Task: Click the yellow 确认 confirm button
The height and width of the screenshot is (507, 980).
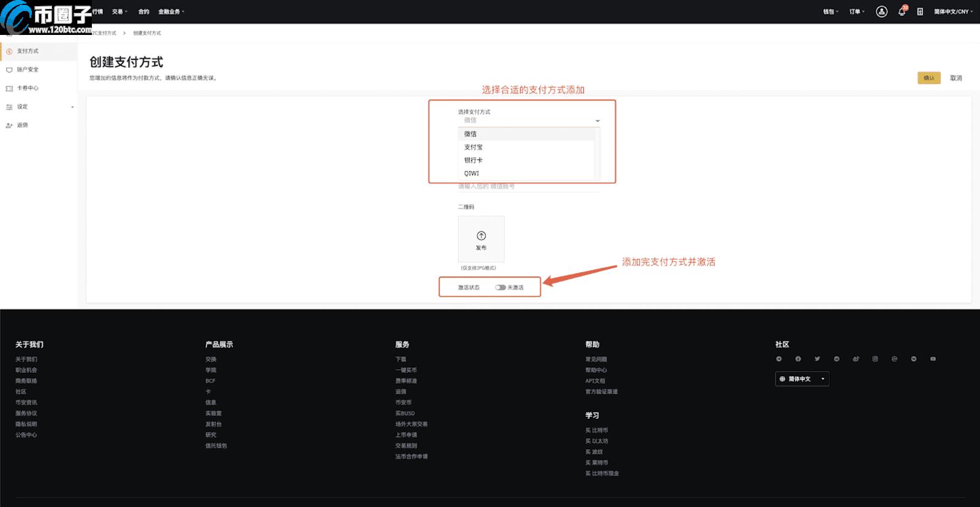Action: coord(929,78)
